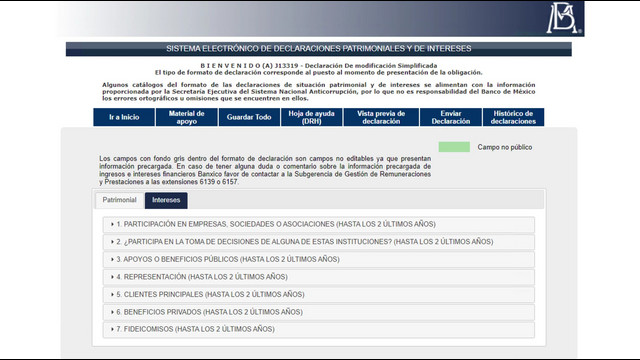
Task: Click Guardar Todo button
Action: 249,117
